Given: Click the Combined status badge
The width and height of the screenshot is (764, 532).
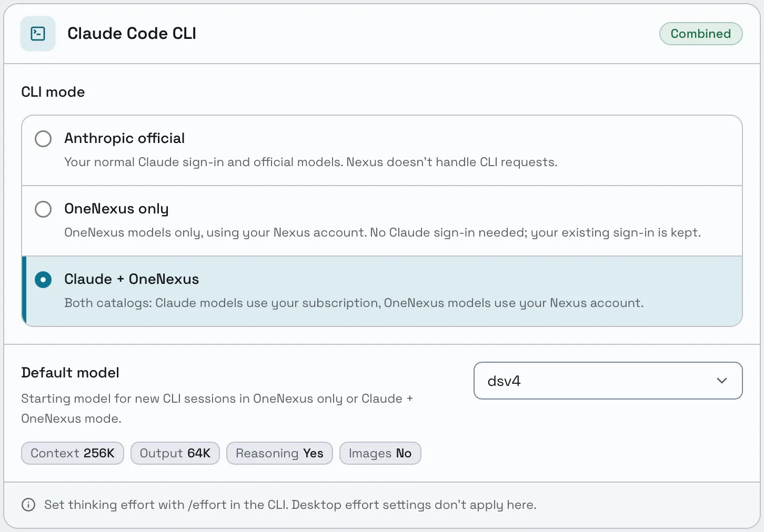Looking at the screenshot, I should 701,34.
